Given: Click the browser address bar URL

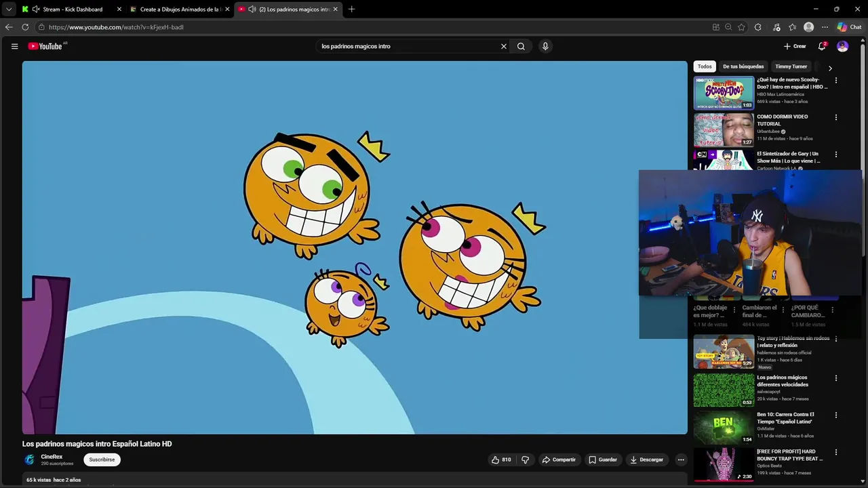Looking at the screenshot, I should (116, 27).
